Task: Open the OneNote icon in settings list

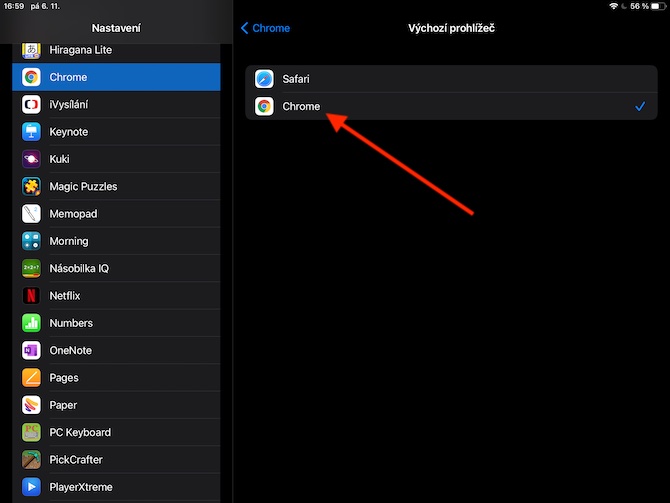Action: click(x=31, y=351)
